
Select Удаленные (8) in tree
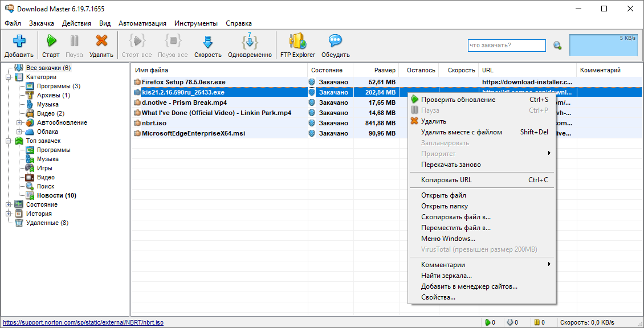47,223
